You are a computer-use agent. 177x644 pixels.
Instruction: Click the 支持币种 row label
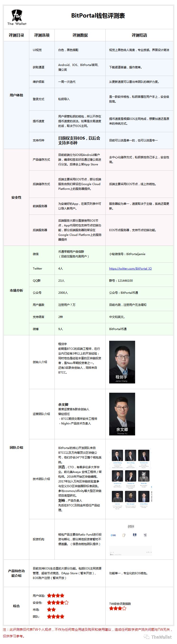39,140
